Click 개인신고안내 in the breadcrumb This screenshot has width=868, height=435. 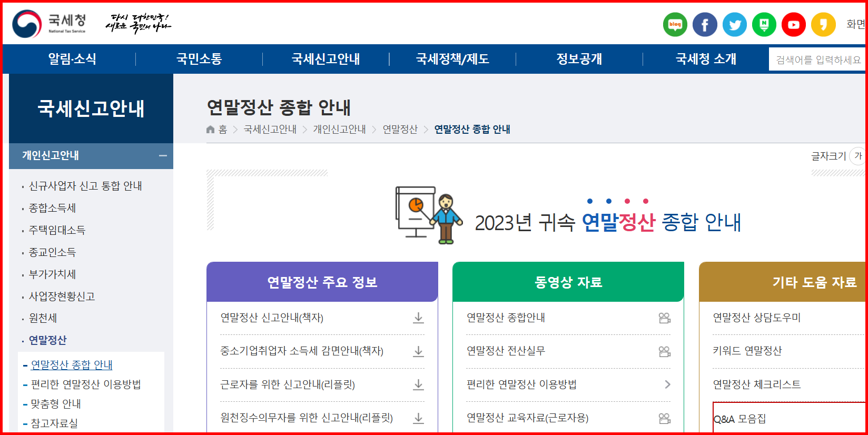[x=339, y=130]
